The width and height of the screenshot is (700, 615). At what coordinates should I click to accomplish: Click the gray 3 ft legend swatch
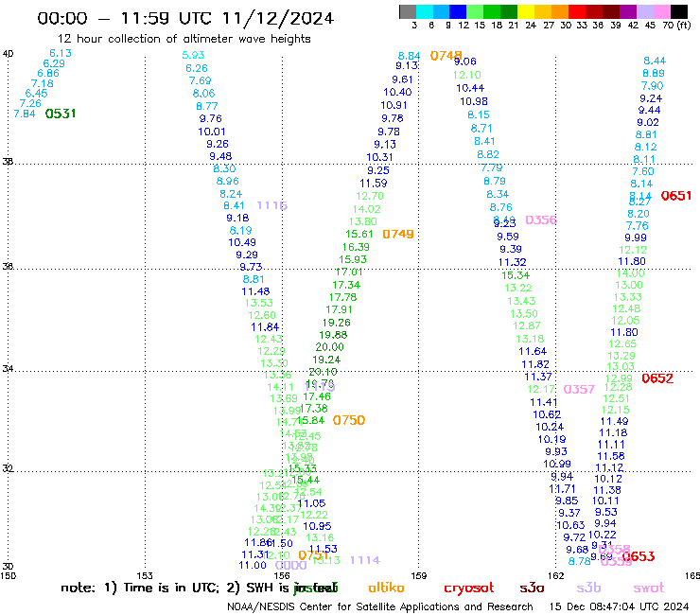(x=408, y=11)
